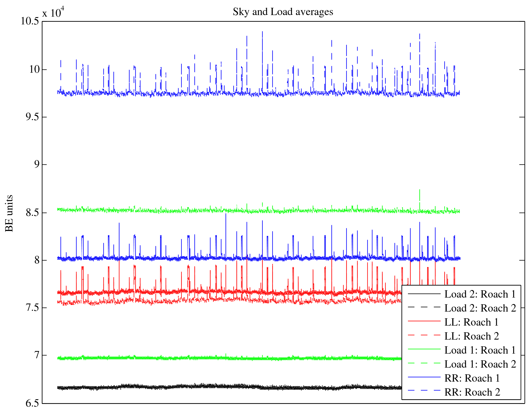Click the 8.5 y-axis tick label
This screenshot has height=413, width=532.
click(32, 213)
